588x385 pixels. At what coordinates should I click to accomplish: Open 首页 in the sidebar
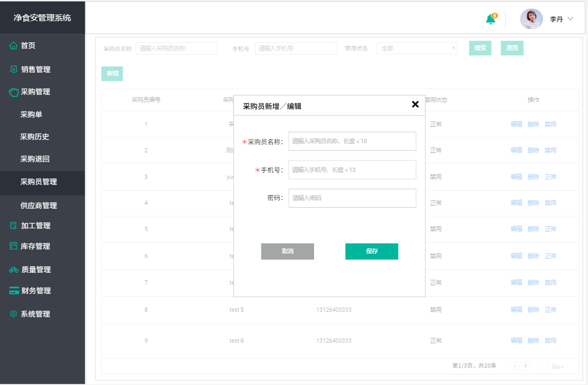[x=28, y=46]
